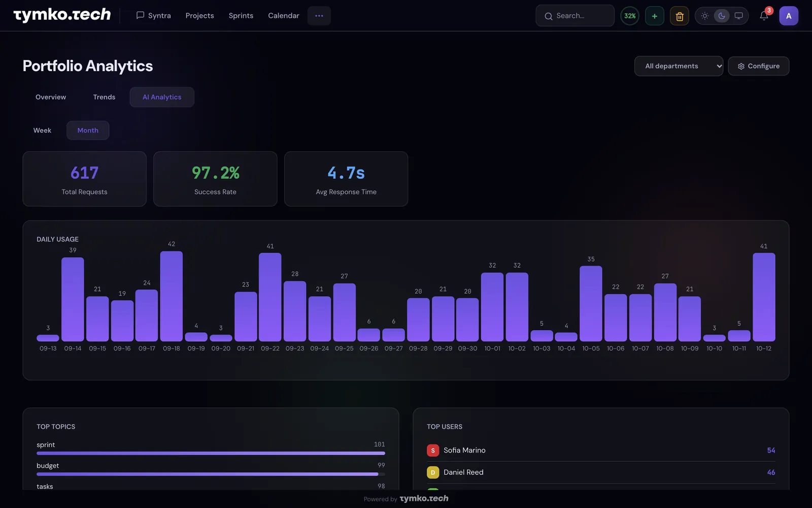This screenshot has width=812, height=508.
Task: Switch to the Overview tab
Action: point(51,97)
